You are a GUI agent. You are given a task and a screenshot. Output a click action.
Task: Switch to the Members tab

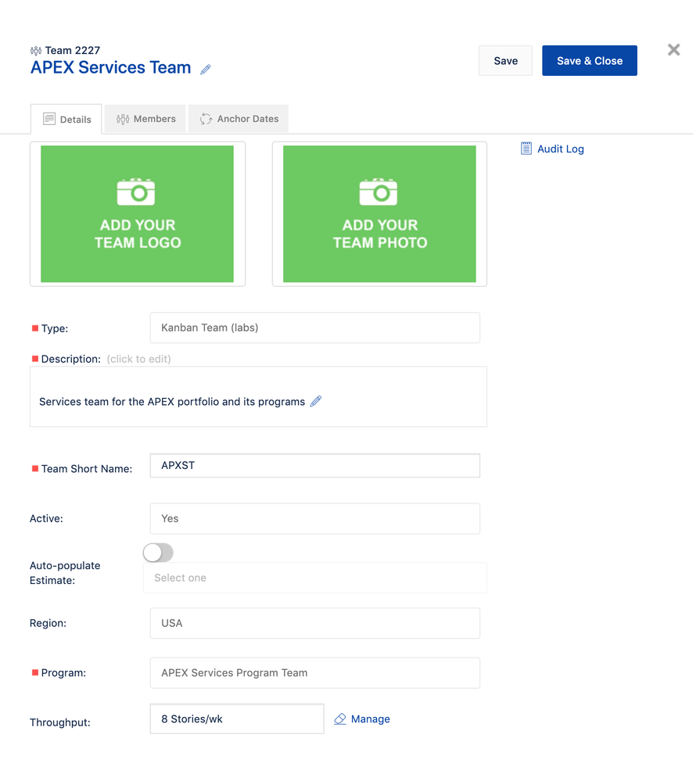coord(145,119)
